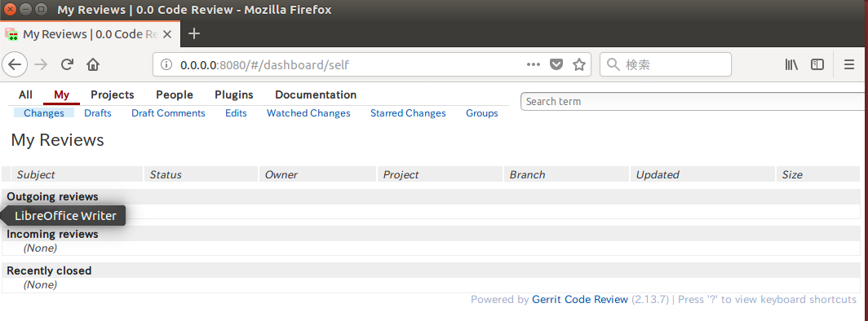Open Watched Changes link
The image size is (868, 321).
click(x=308, y=113)
